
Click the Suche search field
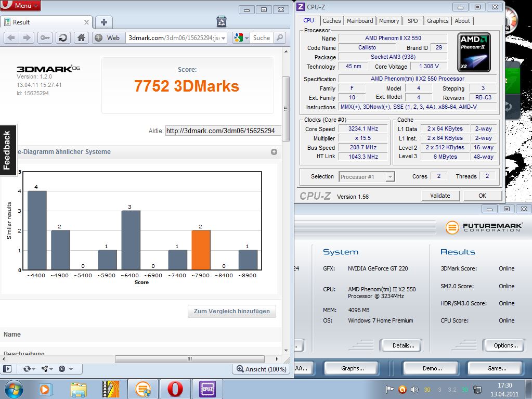tap(261, 37)
